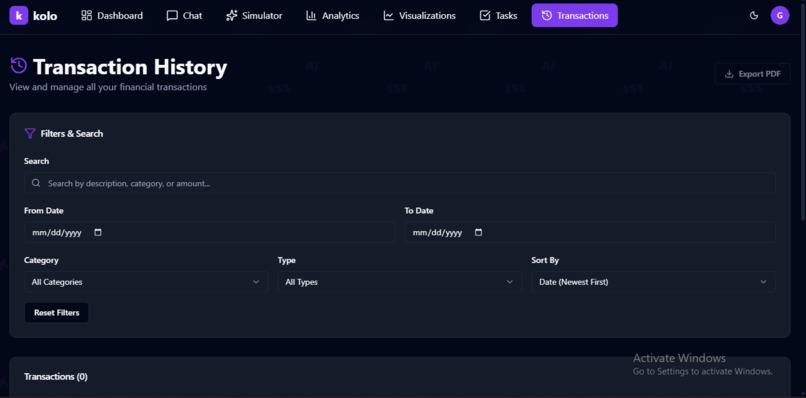
Task: Click the Analytics bar chart icon
Action: pos(311,15)
